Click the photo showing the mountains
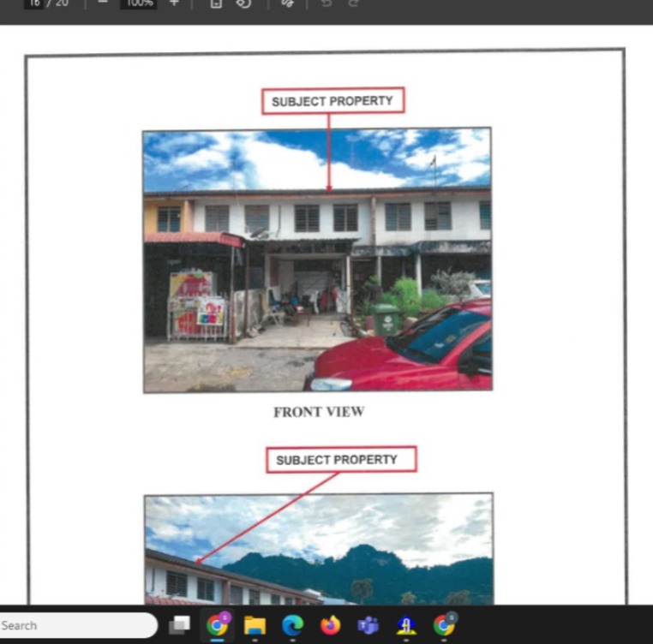653x644 pixels. pyautogui.click(x=318, y=549)
